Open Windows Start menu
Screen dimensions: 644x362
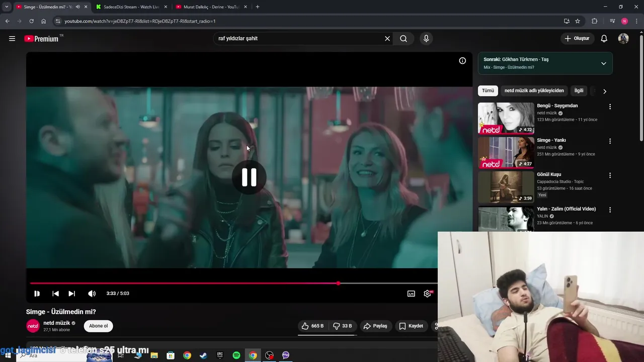click(8, 355)
